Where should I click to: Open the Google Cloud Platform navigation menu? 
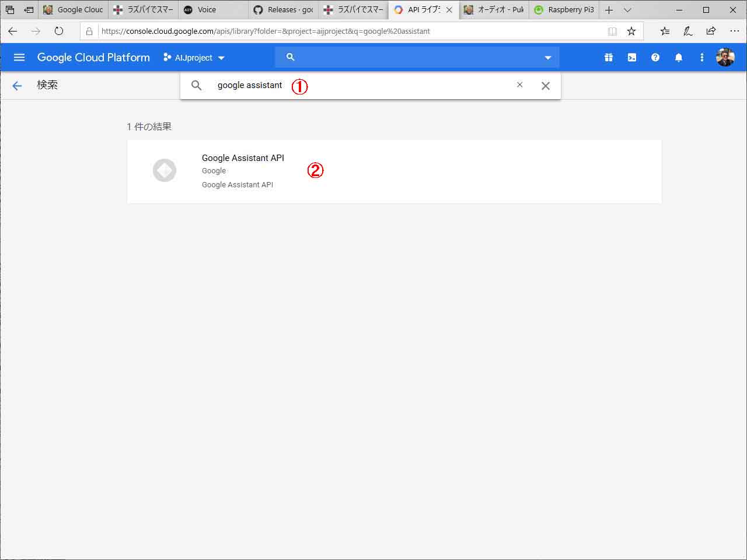[19, 57]
